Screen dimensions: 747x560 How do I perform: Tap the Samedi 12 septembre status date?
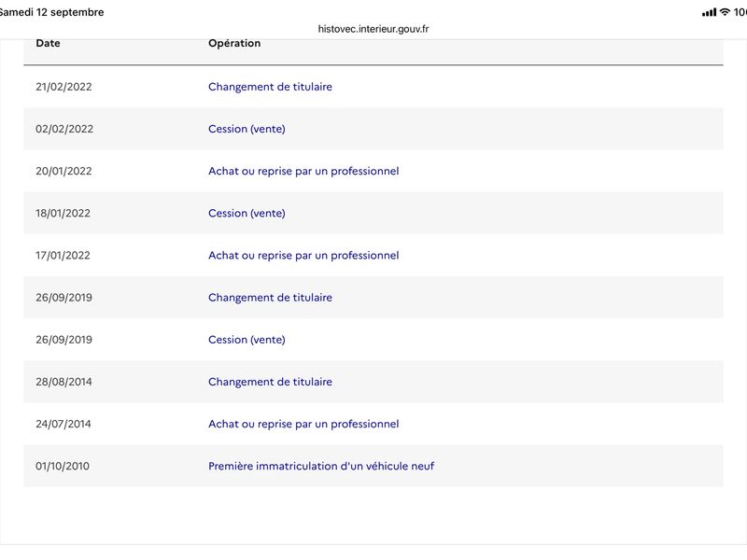coord(51,12)
